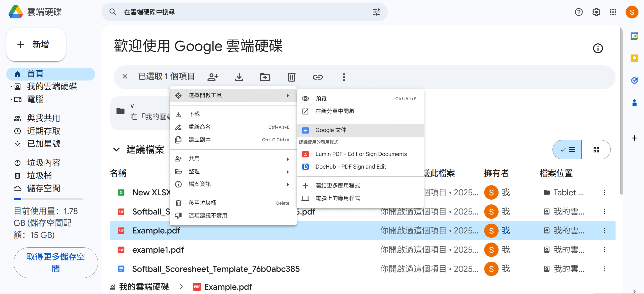The height and width of the screenshot is (294, 644).
Task: Choose Apps on your computer
Action: [360, 198]
